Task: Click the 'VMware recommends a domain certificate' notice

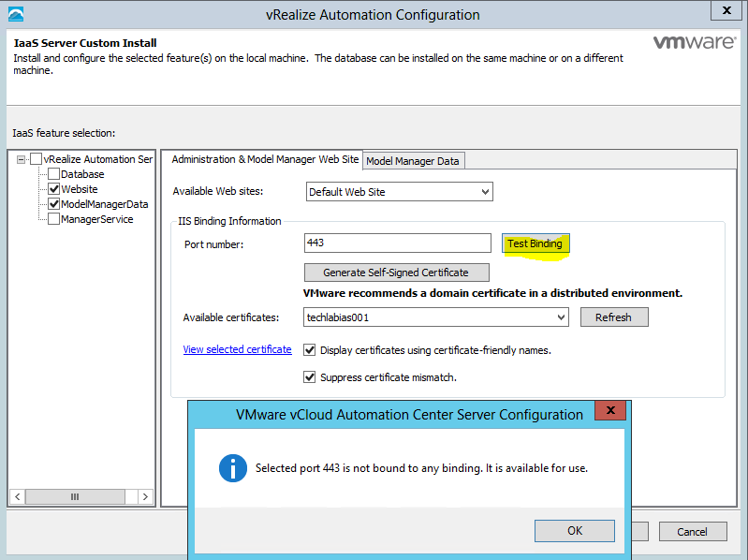Action: (492, 293)
